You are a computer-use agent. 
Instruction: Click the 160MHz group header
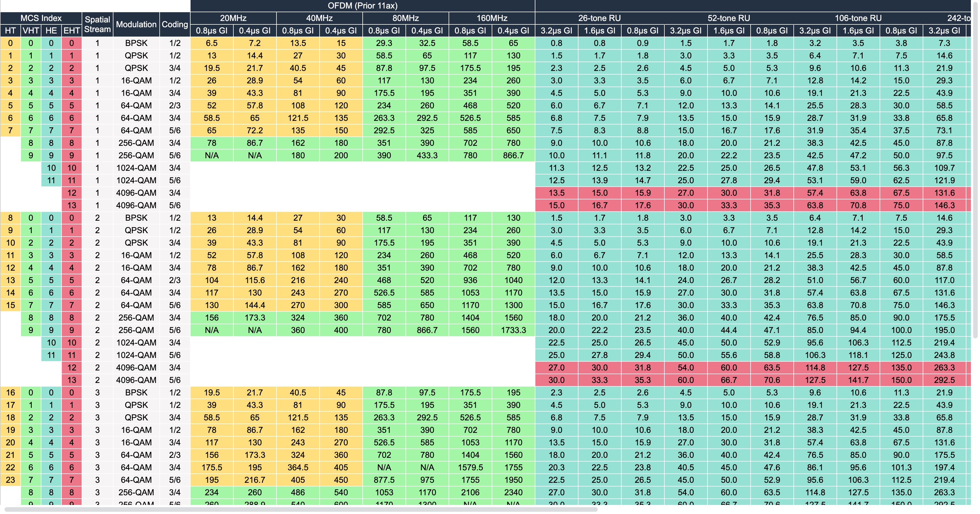coord(491,18)
